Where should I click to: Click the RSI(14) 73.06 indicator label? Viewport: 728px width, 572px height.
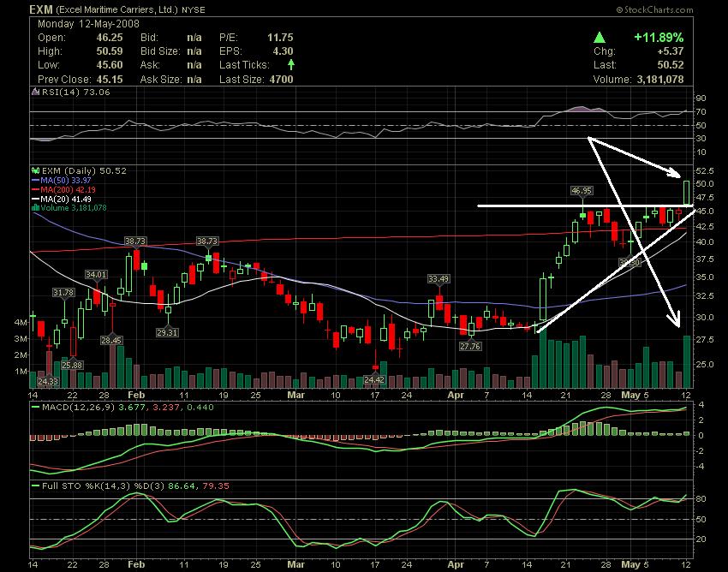(x=75, y=92)
